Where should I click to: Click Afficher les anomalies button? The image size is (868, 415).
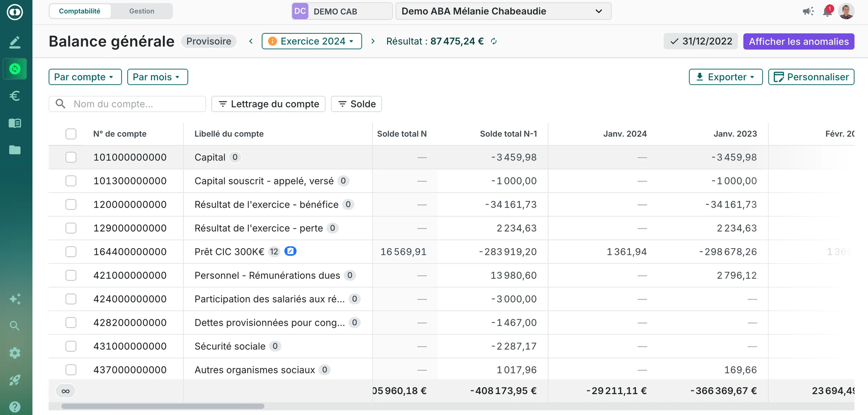[x=798, y=41]
